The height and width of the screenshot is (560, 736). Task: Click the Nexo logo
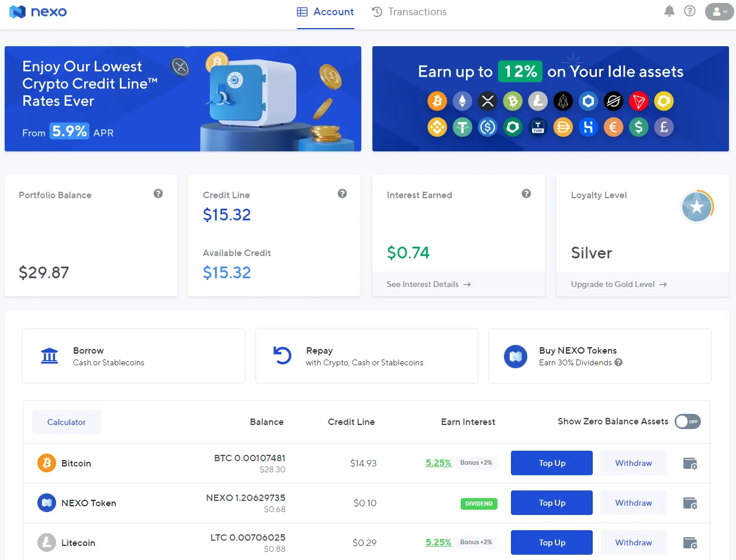(x=38, y=12)
